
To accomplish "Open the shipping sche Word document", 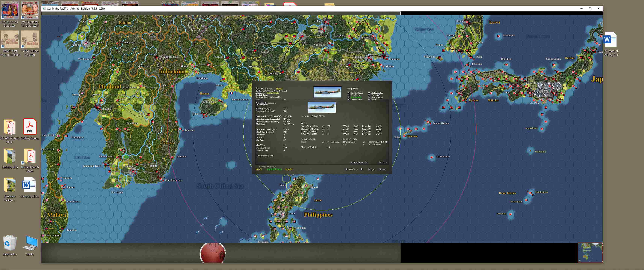I will coord(30,187).
